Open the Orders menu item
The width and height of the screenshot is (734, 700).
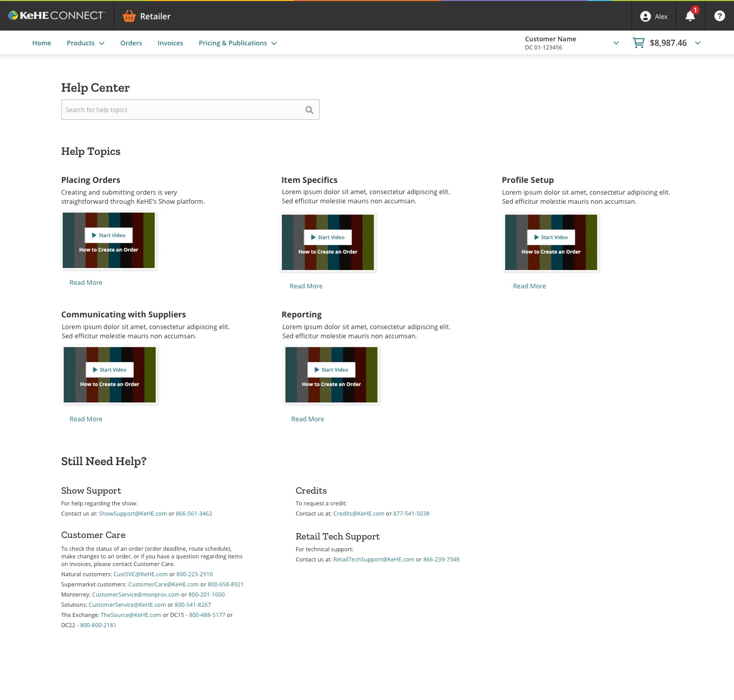tap(131, 43)
